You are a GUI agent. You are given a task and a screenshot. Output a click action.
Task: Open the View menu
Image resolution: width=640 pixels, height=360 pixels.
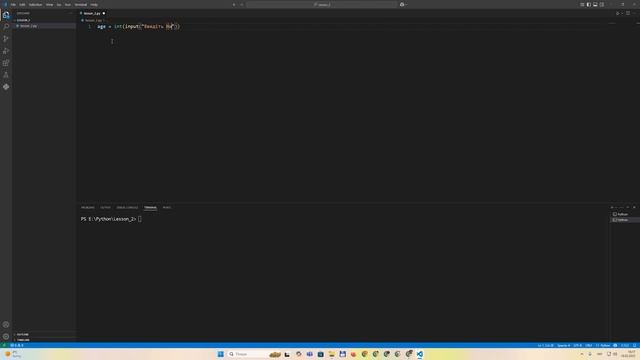(49, 4)
